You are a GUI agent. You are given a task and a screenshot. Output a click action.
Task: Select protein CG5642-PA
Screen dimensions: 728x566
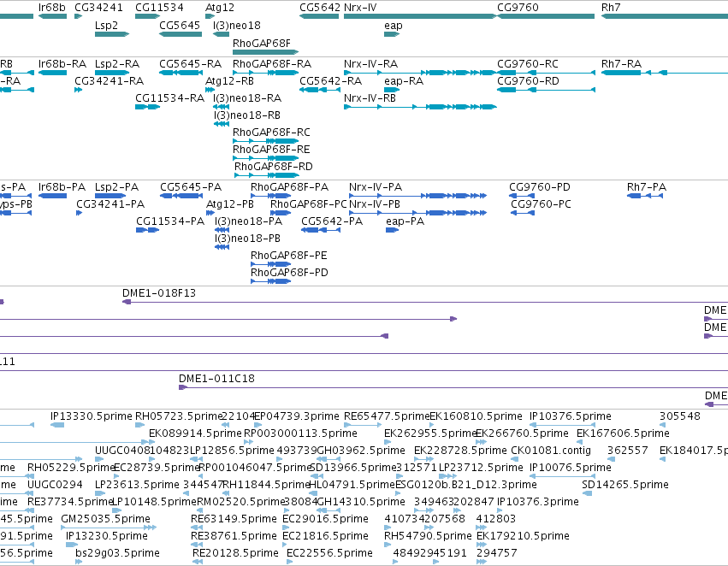coord(332,221)
